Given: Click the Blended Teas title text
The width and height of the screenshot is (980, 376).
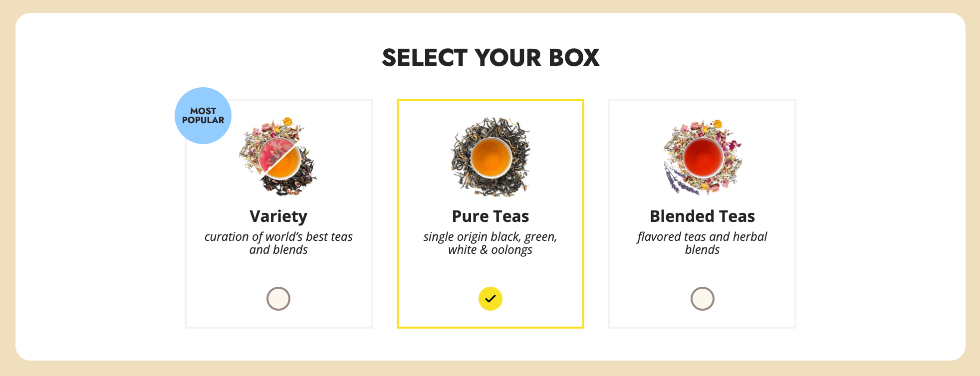Looking at the screenshot, I should [702, 216].
